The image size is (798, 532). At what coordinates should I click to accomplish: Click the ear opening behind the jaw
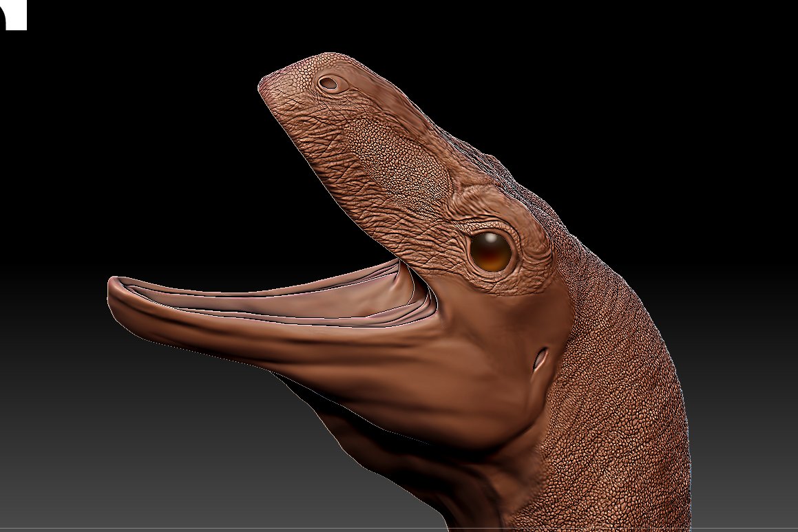tap(540, 359)
